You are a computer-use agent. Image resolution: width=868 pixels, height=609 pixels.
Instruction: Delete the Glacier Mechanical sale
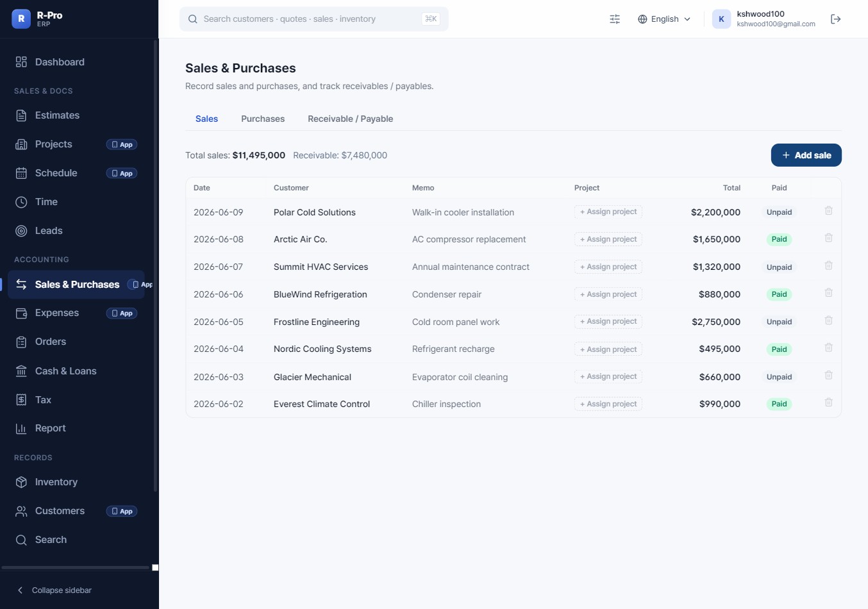point(828,376)
